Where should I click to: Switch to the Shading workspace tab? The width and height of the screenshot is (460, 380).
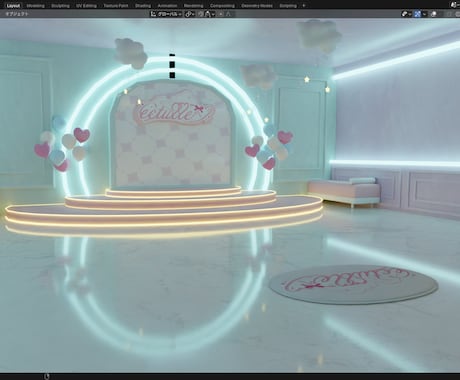143,6
